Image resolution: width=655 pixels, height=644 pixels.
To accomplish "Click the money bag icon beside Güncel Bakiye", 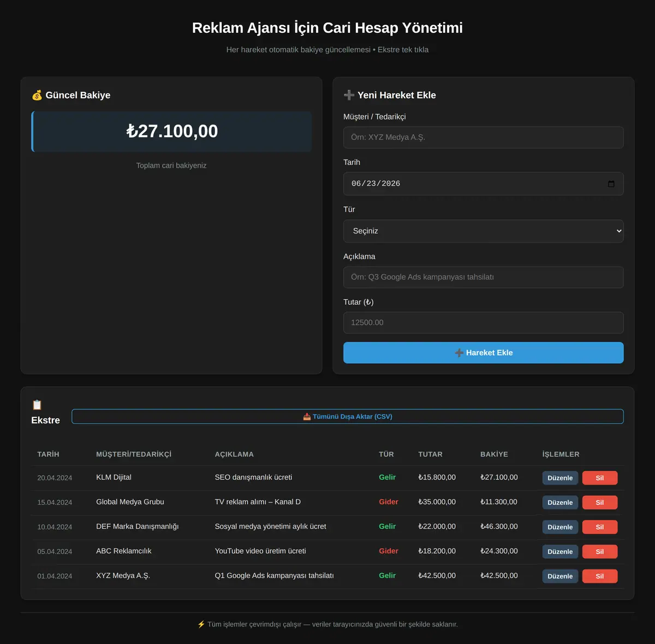I will (x=37, y=95).
